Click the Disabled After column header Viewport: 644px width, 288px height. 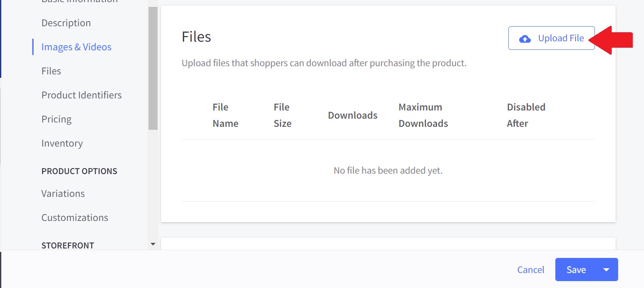click(526, 115)
